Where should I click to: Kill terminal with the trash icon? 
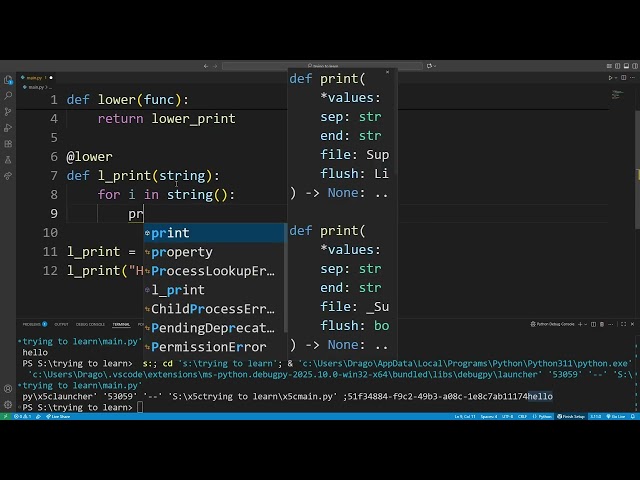click(602, 324)
